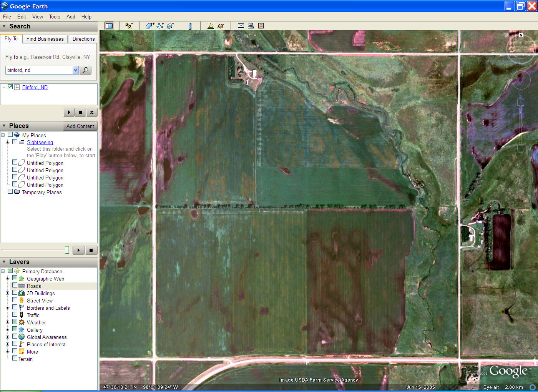Click the Add Placemark pushpin icon
This screenshot has width=538, height=392.
tap(129, 26)
